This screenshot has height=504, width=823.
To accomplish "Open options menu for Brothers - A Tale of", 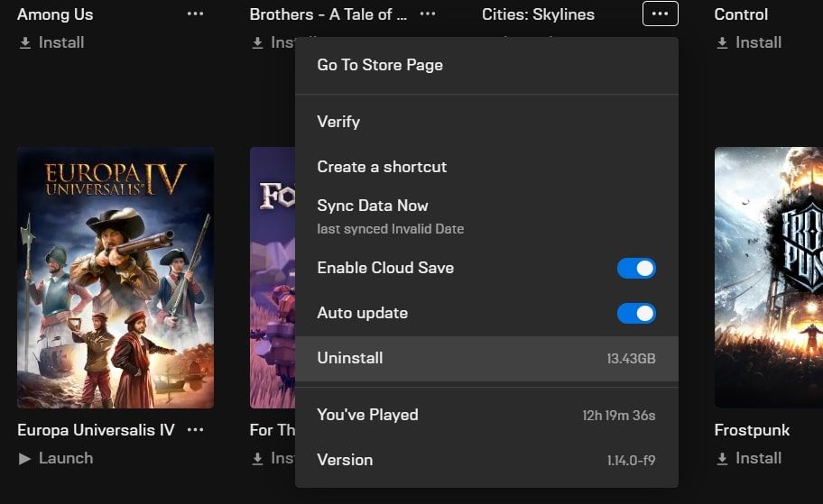I will point(428,14).
